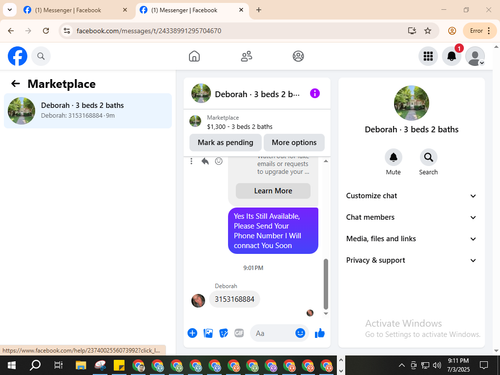Screen dimensions: 500x375
Task: Click the purple Yes Its Still Available message
Action: coord(273,231)
